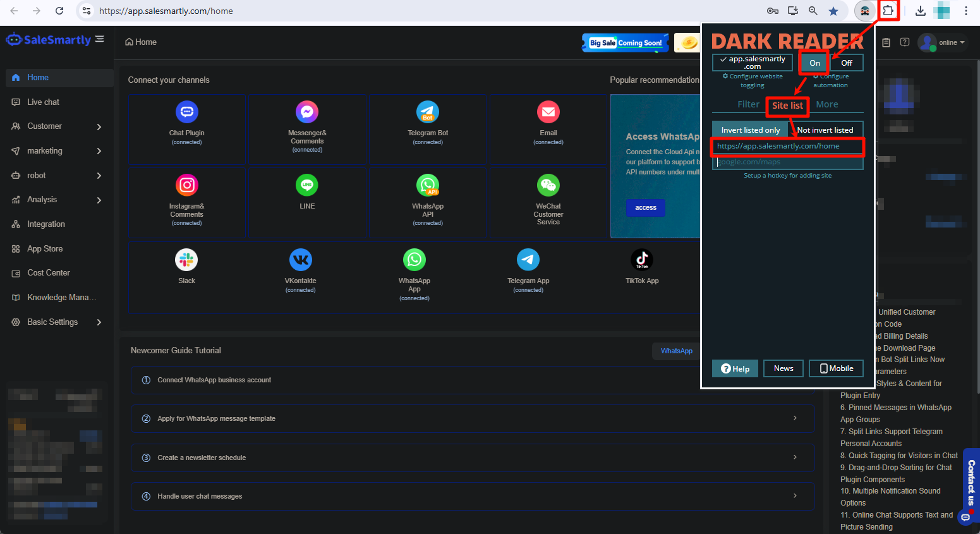This screenshot has width=980, height=534.
Task: Switch to the Site list tab
Action: (x=787, y=104)
